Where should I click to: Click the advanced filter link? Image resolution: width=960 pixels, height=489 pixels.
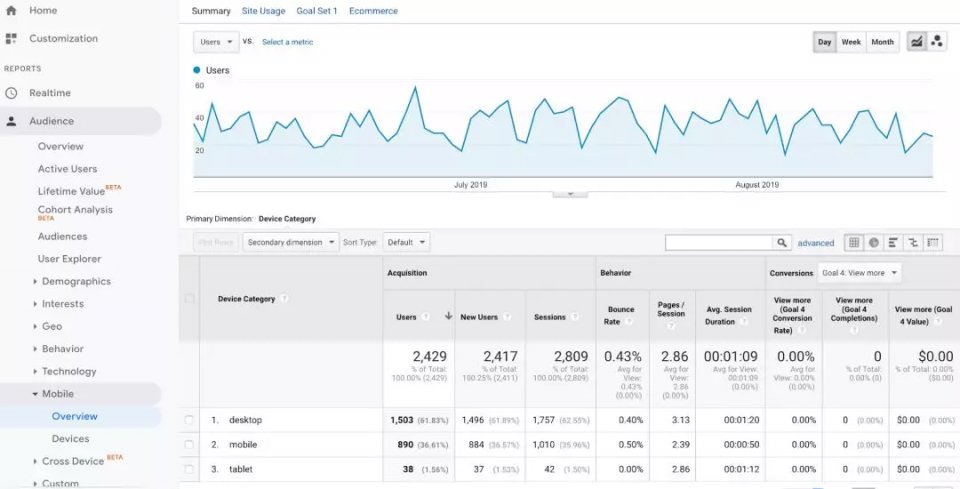[816, 243]
